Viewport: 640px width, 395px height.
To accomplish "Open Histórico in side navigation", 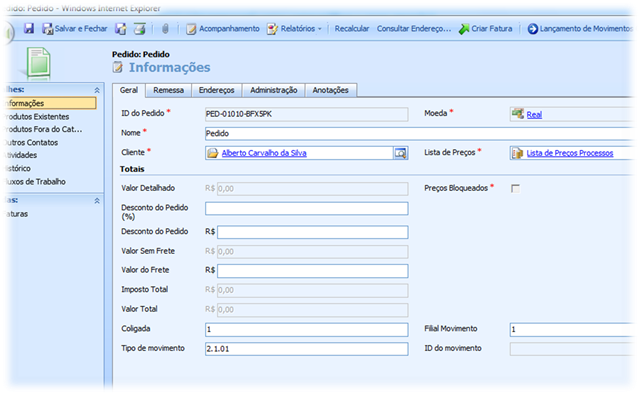I will coord(18,168).
